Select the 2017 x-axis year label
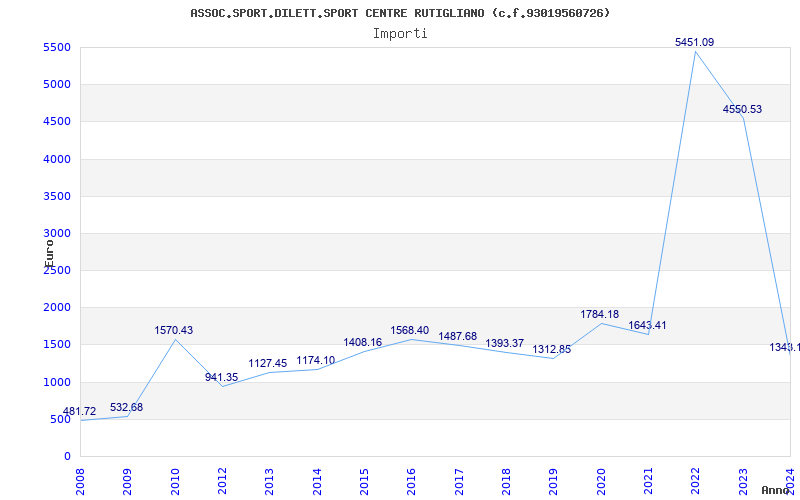The width and height of the screenshot is (800, 500). coord(459,482)
